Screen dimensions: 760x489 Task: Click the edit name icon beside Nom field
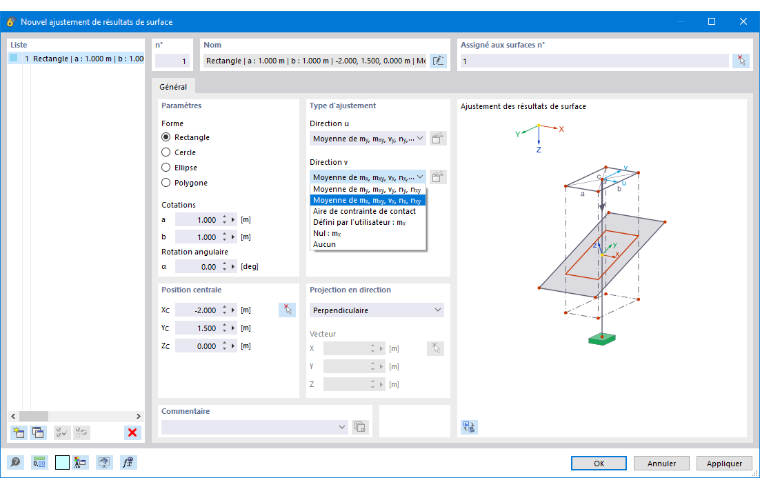pos(438,61)
